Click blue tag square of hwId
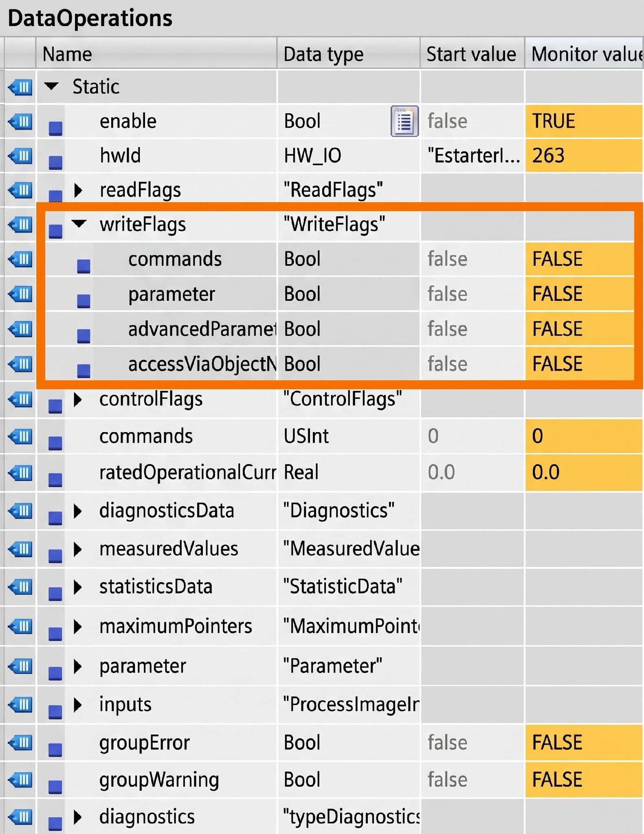644x834 pixels. click(55, 163)
